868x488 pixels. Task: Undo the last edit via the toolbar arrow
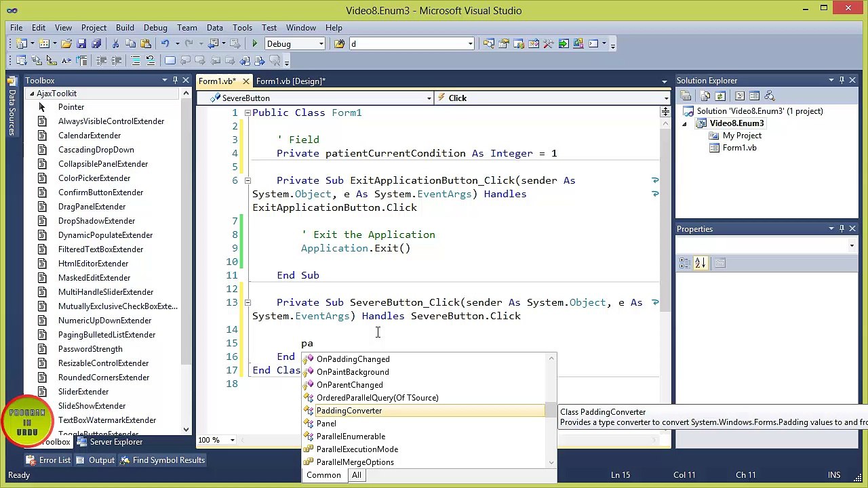point(165,44)
